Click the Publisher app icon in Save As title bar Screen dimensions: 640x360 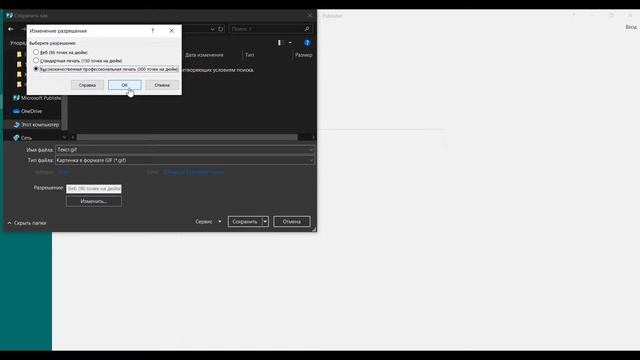(x=9, y=16)
